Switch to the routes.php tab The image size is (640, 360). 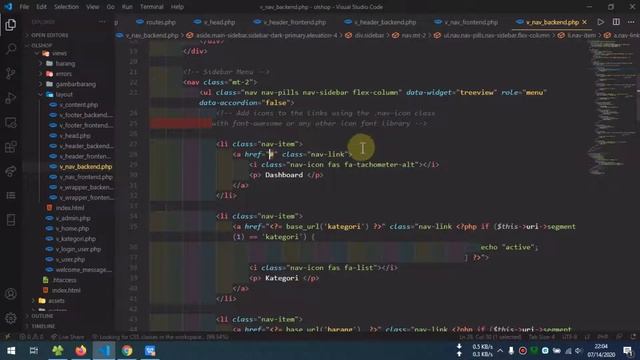156,22
